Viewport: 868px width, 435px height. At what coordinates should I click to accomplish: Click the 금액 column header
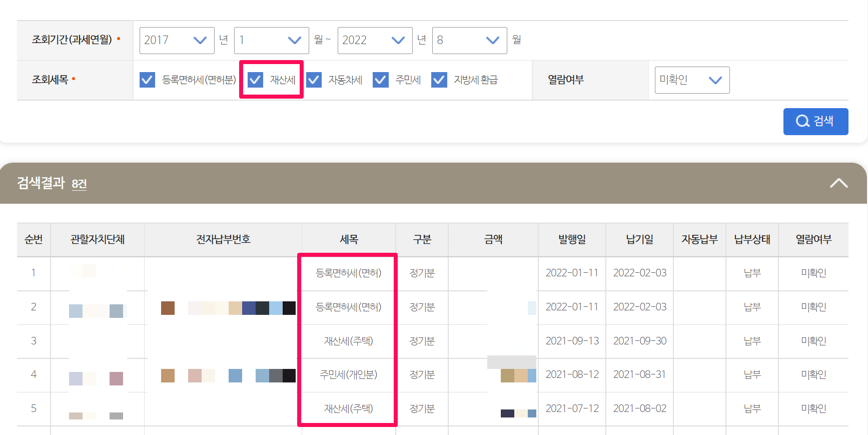(493, 240)
